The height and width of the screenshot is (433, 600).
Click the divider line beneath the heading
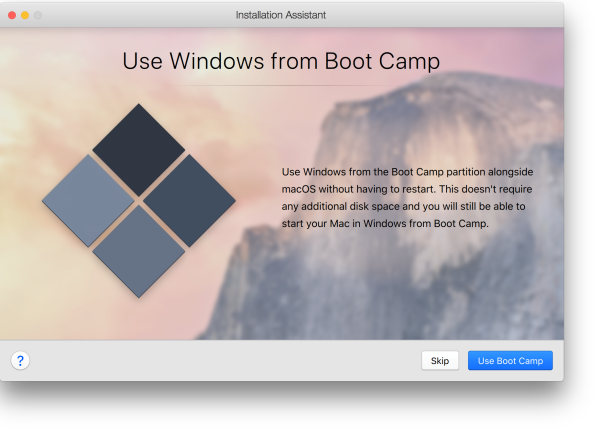pyautogui.click(x=281, y=86)
